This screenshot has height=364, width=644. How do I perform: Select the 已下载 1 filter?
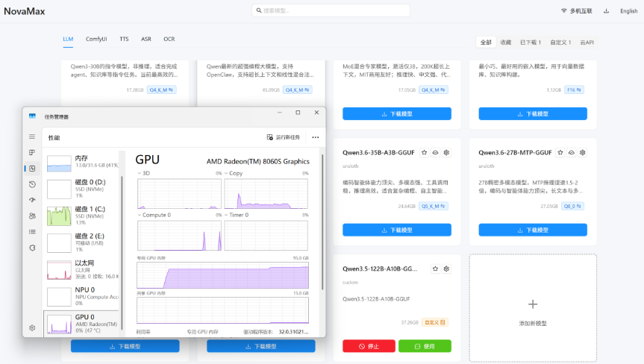click(531, 43)
